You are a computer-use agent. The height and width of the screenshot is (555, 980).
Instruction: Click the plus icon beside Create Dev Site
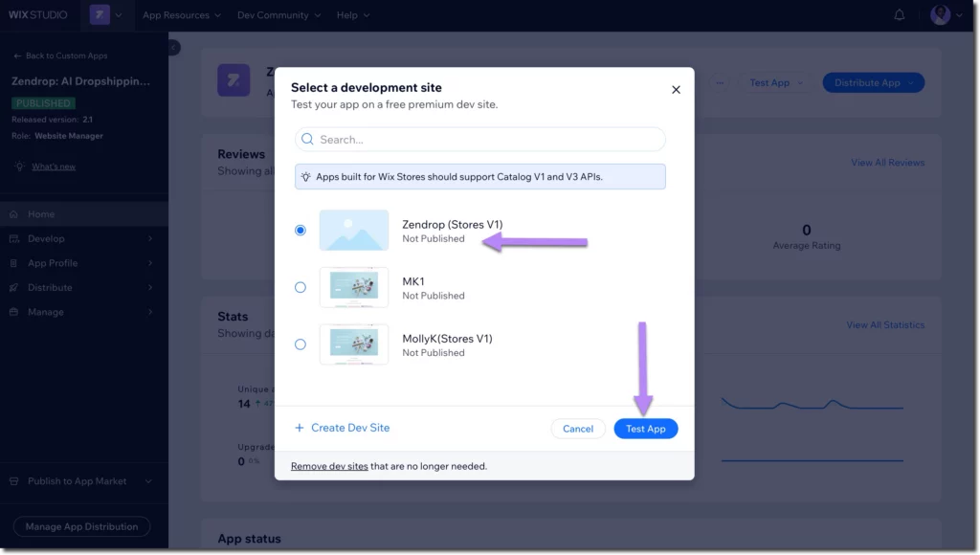(x=300, y=428)
